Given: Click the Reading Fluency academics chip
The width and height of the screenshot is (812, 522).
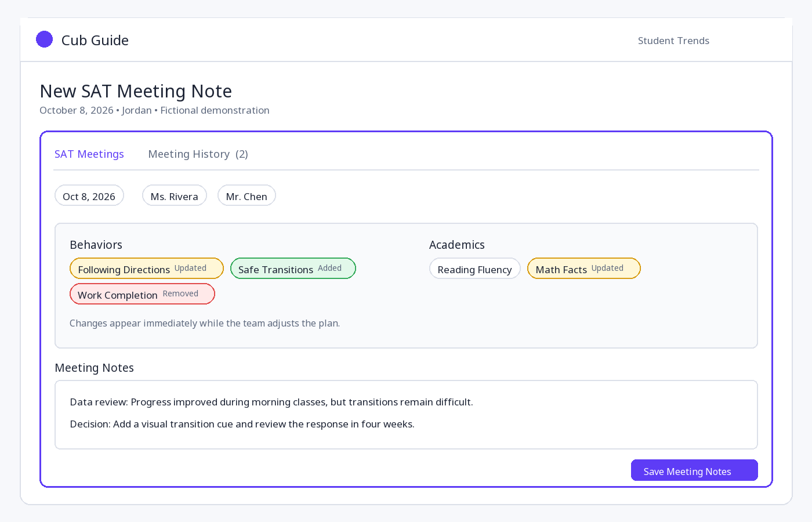Looking at the screenshot, I should 475,269.
